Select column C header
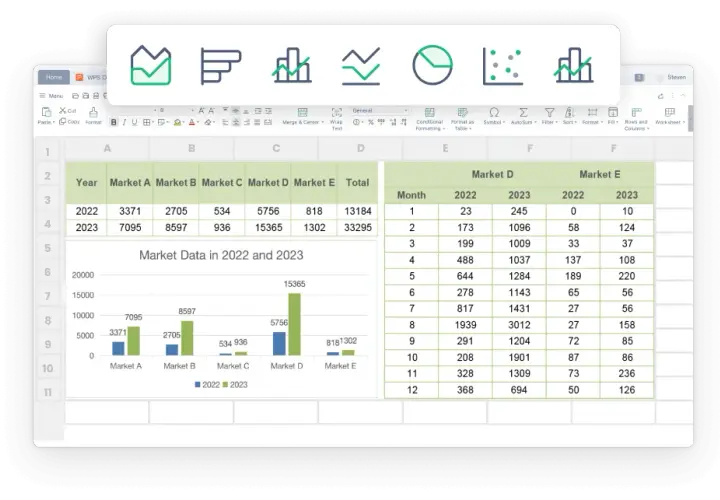This screenshot has height=500, width=720. pos(276,148)
